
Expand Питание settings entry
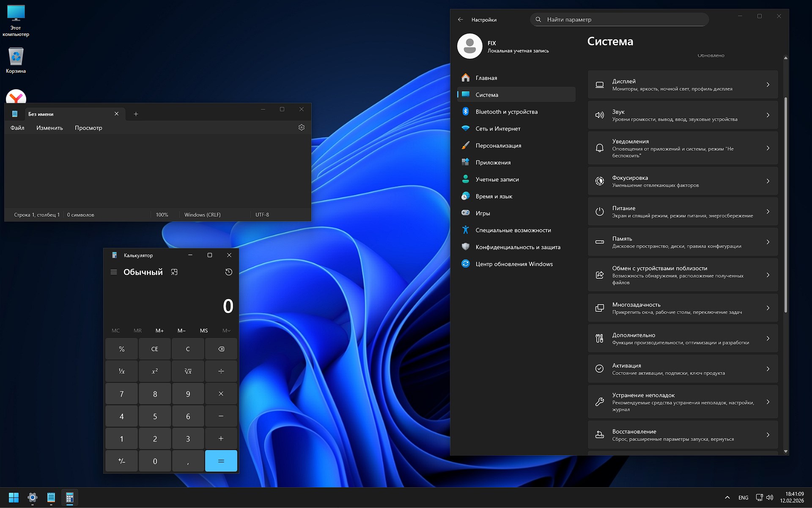click(x=683, y=211)
